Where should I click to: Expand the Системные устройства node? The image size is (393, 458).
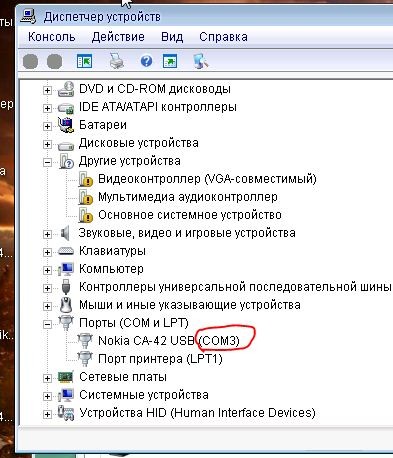pos(47,396)
